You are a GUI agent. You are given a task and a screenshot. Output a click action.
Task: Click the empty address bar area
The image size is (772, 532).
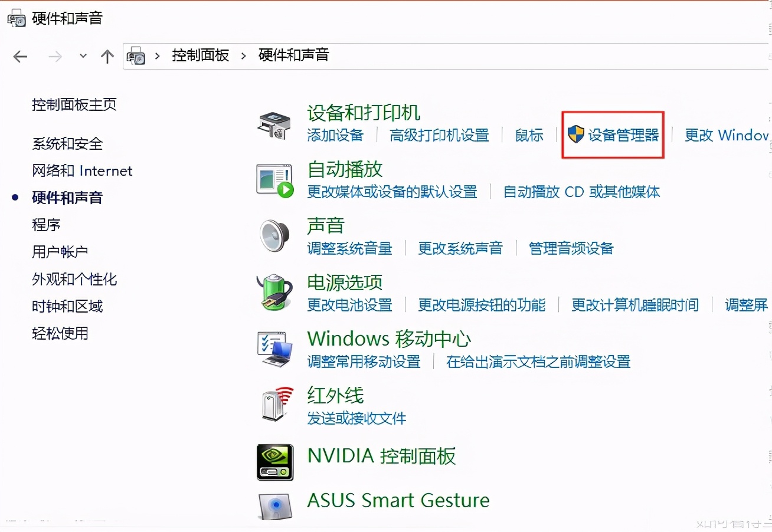(502, 55)
